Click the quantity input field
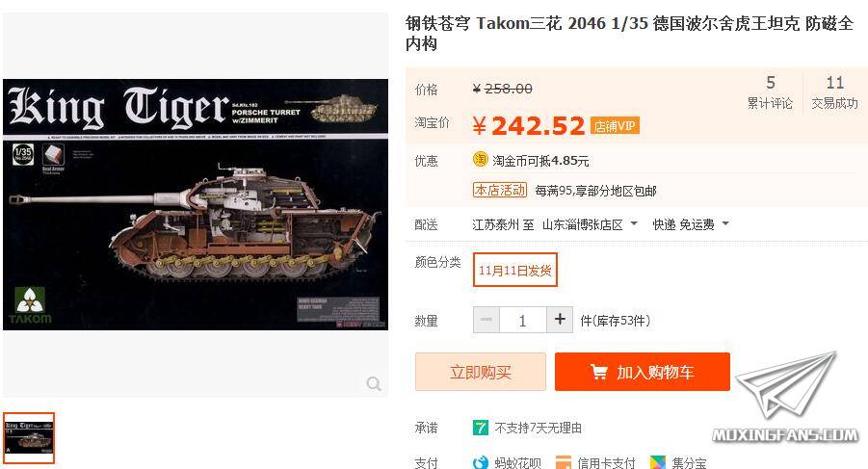This screenshot has width=868, height=469. (x=522, y=320)
